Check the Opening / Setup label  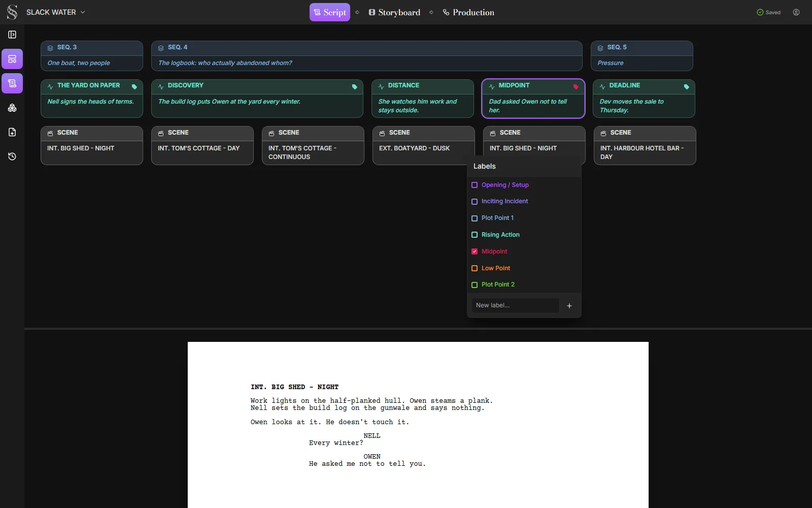tap(475, 185)
